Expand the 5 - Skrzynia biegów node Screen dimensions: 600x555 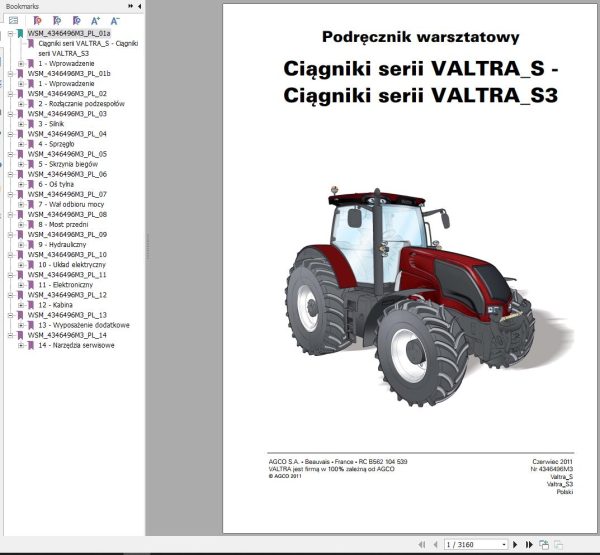coord(21,164)
